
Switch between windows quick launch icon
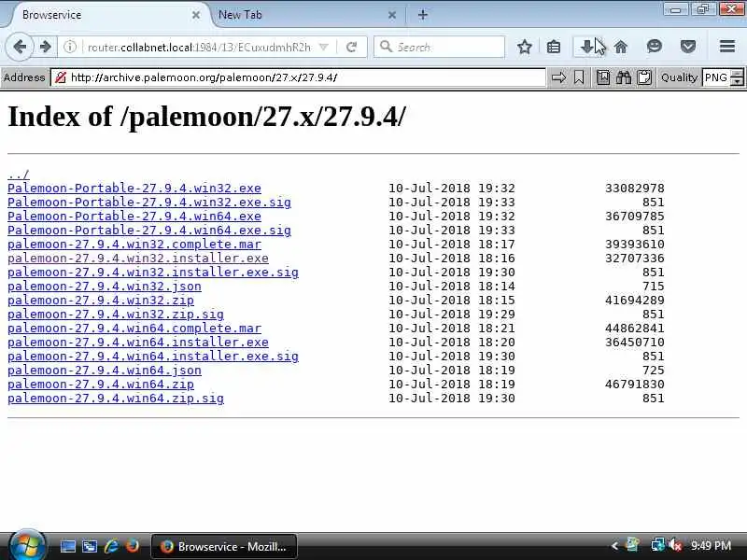pos(90,546)
